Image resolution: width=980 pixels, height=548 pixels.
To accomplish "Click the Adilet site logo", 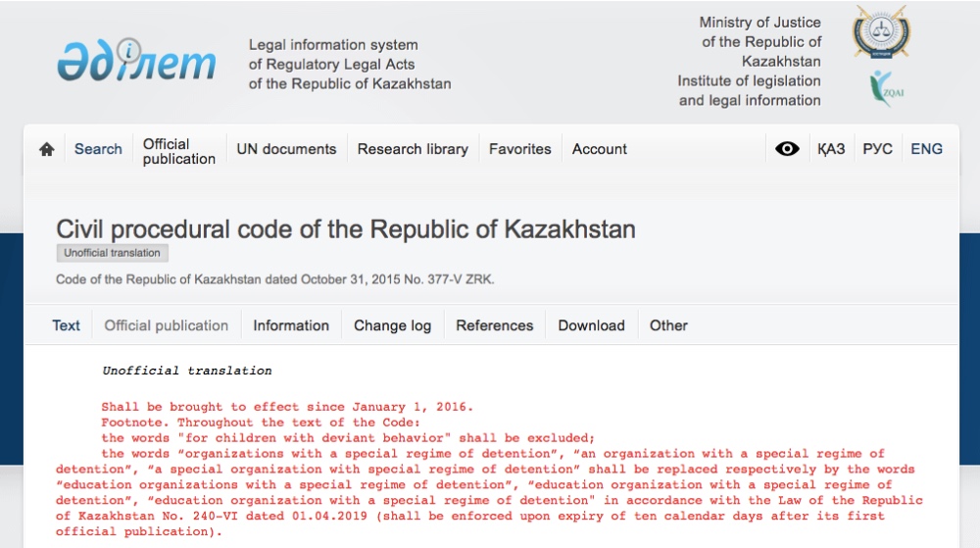I will tap(136, 61).
